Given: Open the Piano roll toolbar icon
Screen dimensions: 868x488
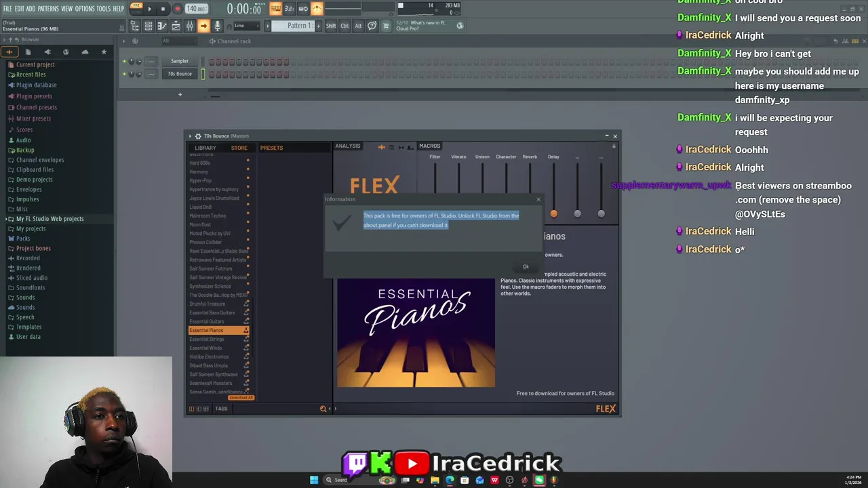Looking at the screenshot, I should coord(162,26).
